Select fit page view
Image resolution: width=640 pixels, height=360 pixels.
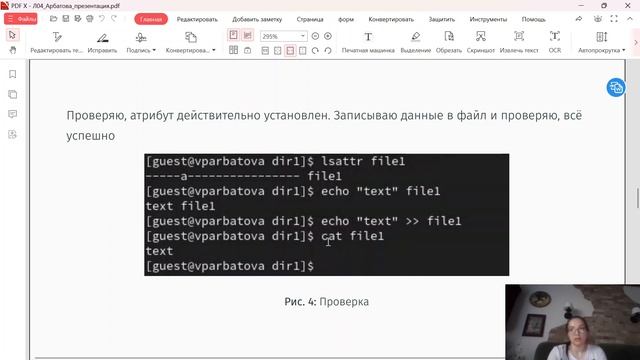pos(278,51)
